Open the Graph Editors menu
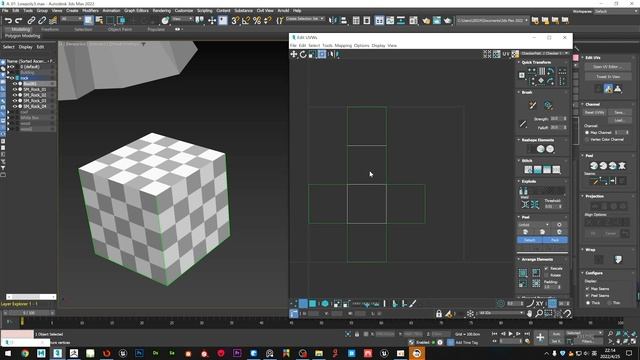640x360 pixels. point(136,11)
